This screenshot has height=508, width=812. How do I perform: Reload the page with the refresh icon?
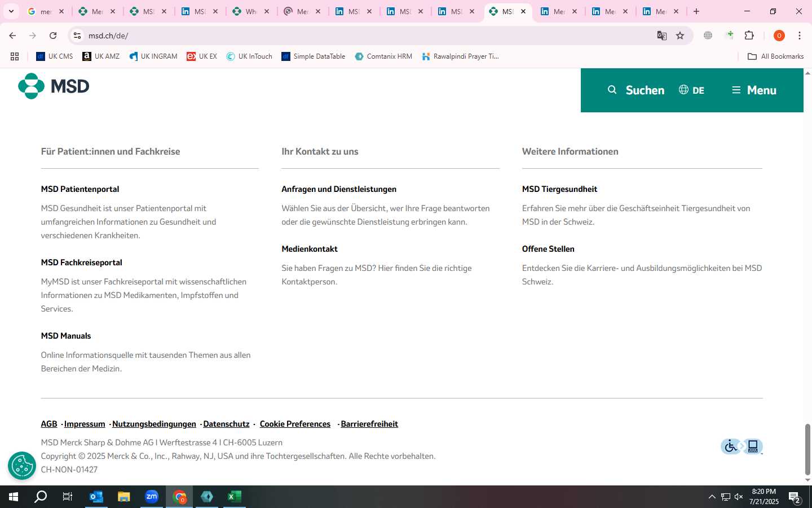click(x=53, y=36)
